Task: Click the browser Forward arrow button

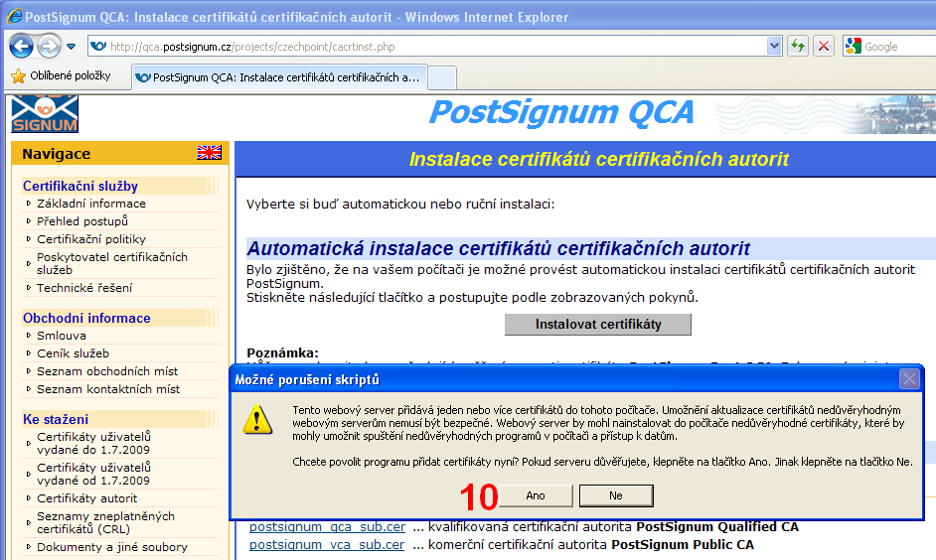Action: tap(49, 46)
